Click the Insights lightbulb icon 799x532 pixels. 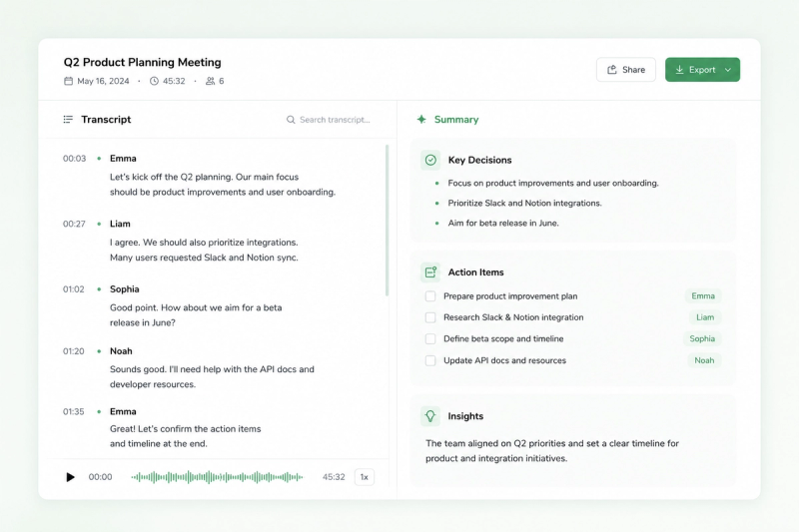[x=430, y=416]
